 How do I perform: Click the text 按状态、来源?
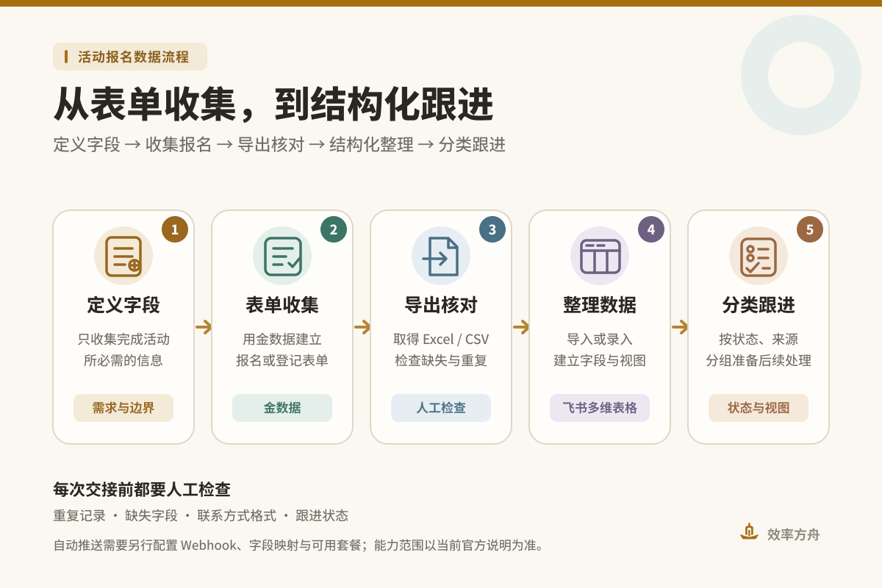pos(759,340)
